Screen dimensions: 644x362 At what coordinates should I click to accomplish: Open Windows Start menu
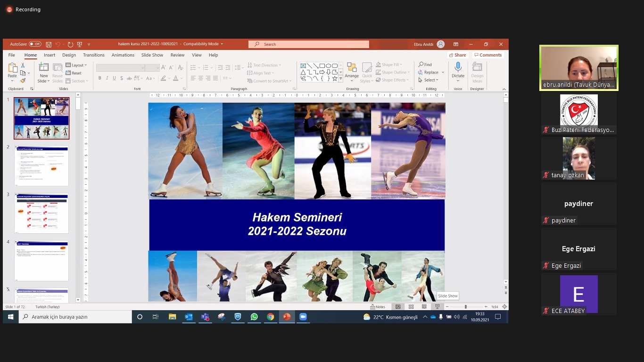[10, 317]
